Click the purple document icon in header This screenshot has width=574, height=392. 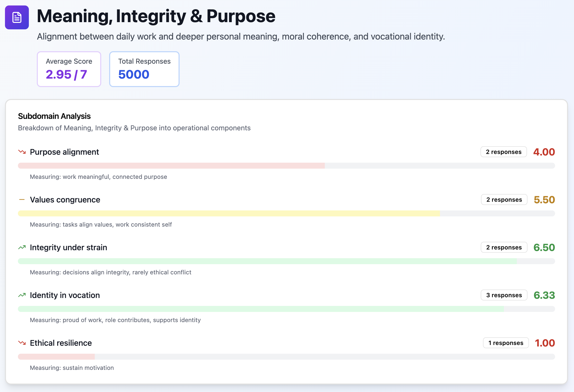click(17, 17)
